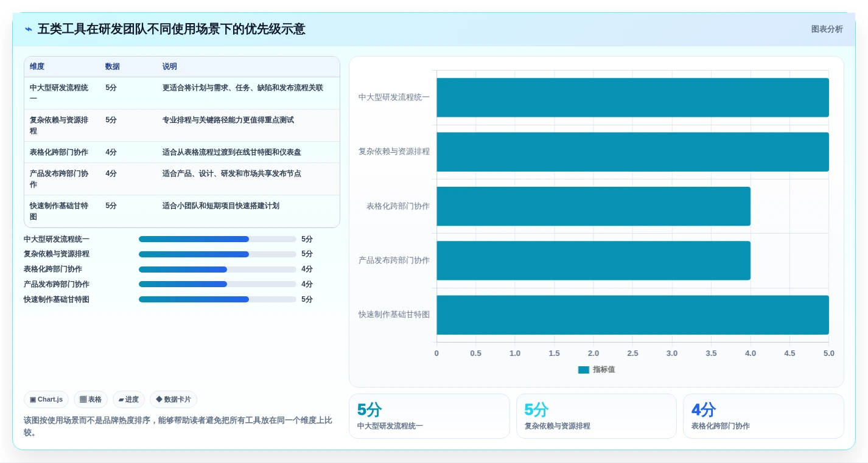
Task: Open the 5分 中大型研发流程统一 data card
Action: [429, 416]
